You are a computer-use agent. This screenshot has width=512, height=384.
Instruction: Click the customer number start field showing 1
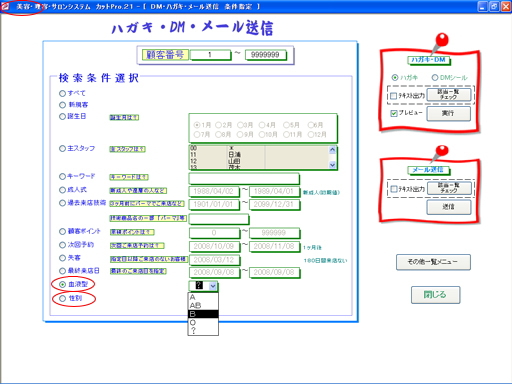coord(210,55)
